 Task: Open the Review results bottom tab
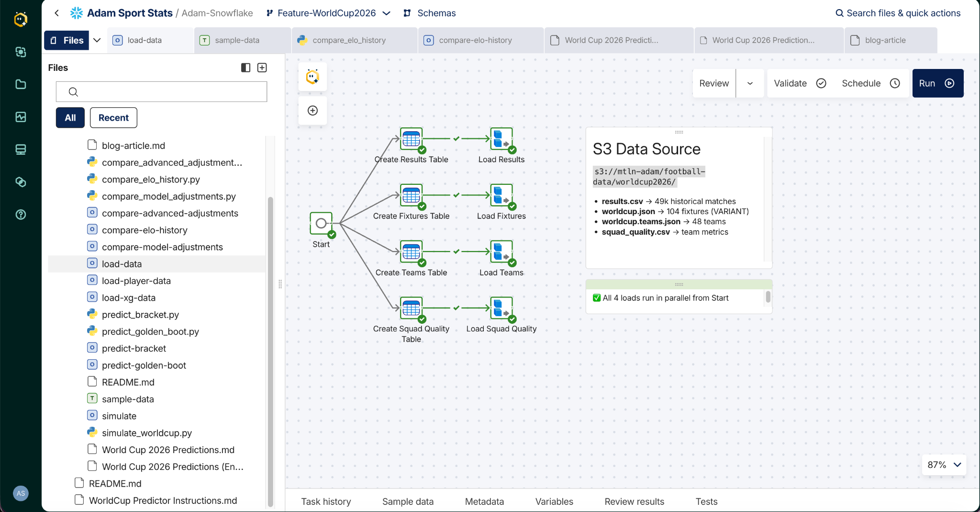[x=634, y=501]
